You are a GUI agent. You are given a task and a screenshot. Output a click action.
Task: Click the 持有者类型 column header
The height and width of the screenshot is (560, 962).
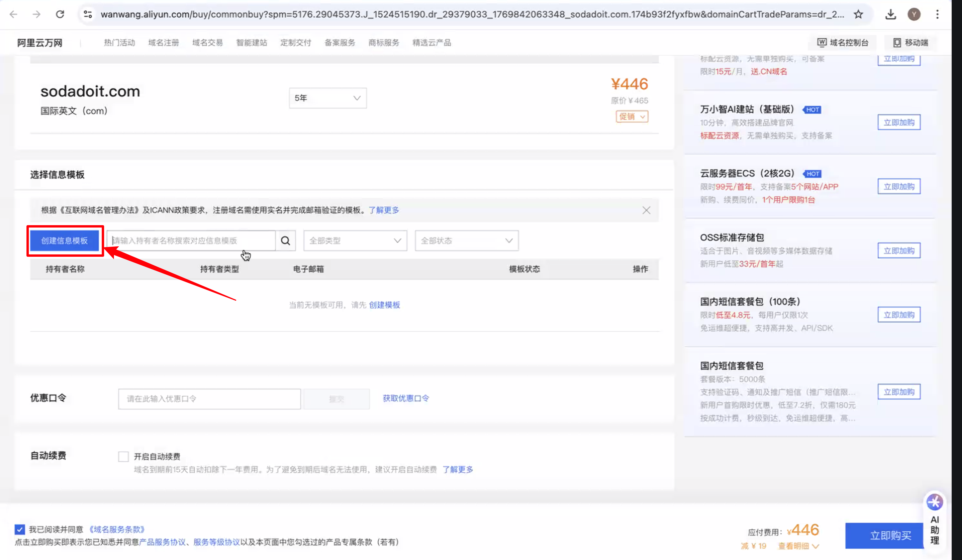[219, 269]
